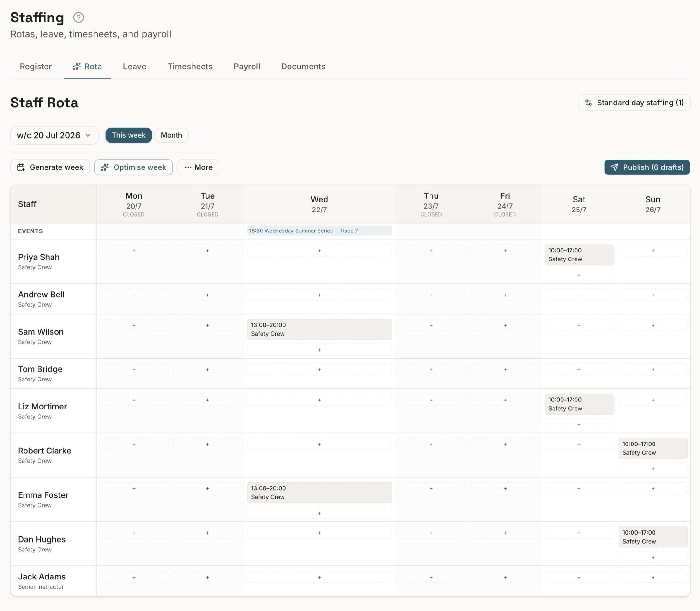Add second Wednesday shift for Emma Foster
This screenshot has width=700, height=611.
[x=319, y=513]
